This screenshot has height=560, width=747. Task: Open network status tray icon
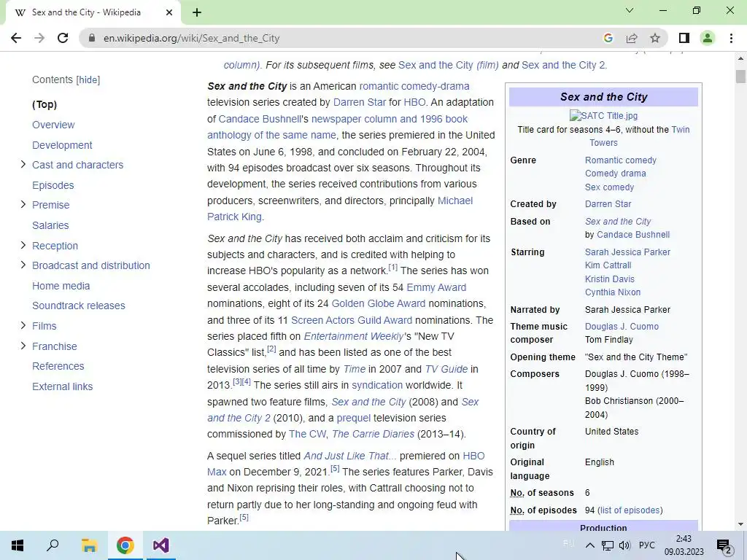click(608, 545)
